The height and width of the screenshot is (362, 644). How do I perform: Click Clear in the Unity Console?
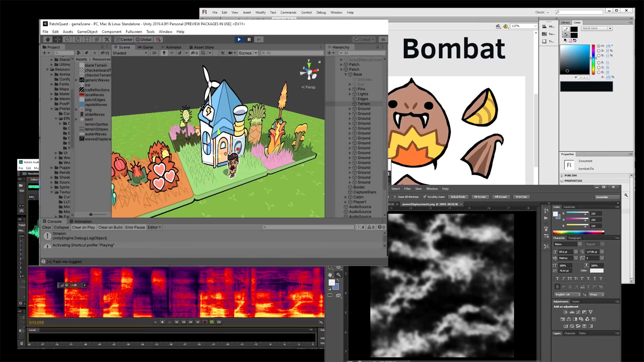pos(47,227)
